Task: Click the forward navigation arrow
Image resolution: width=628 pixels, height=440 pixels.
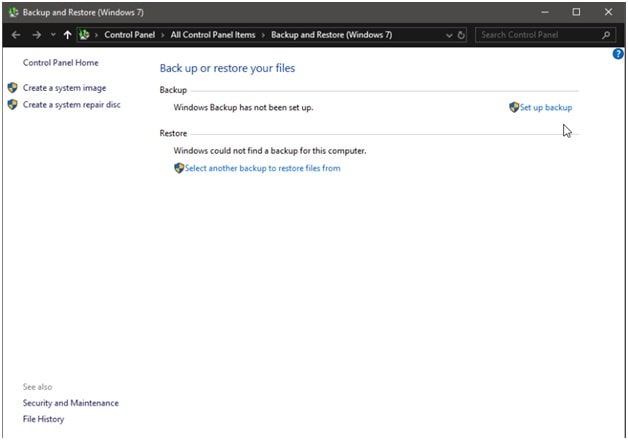Action: (x=36, y=35)
